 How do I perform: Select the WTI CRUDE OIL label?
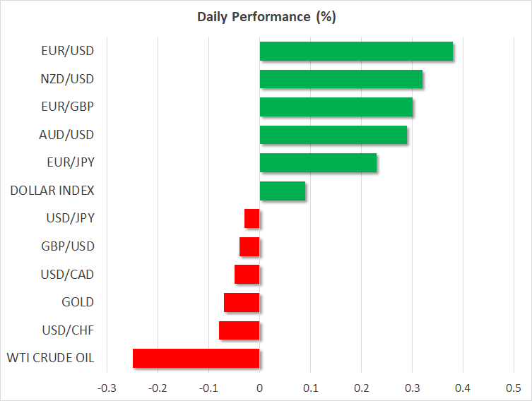tap(49, 357)
